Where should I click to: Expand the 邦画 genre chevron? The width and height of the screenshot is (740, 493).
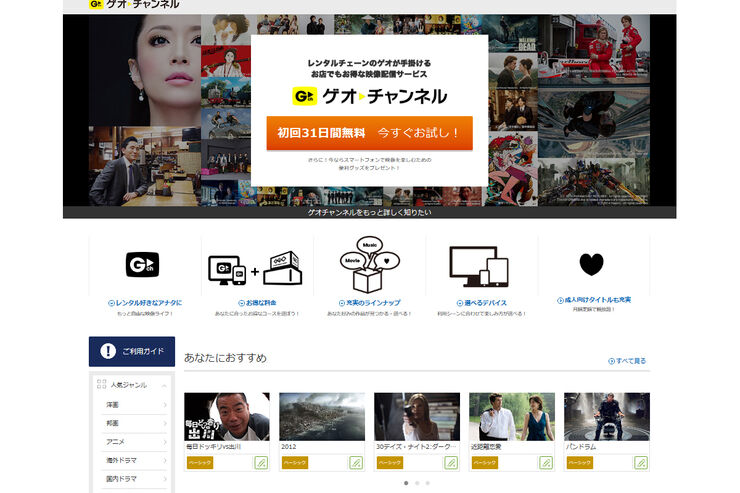165,423
